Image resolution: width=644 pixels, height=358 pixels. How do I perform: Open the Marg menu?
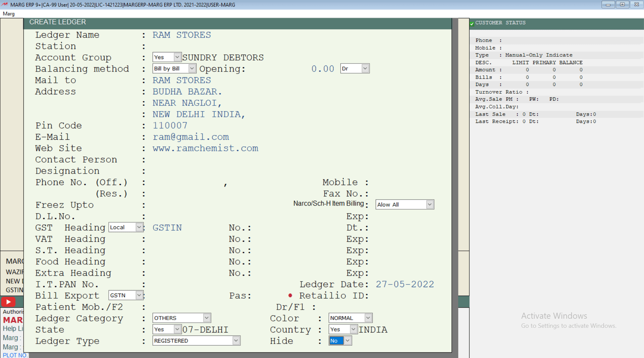point(9,14)
